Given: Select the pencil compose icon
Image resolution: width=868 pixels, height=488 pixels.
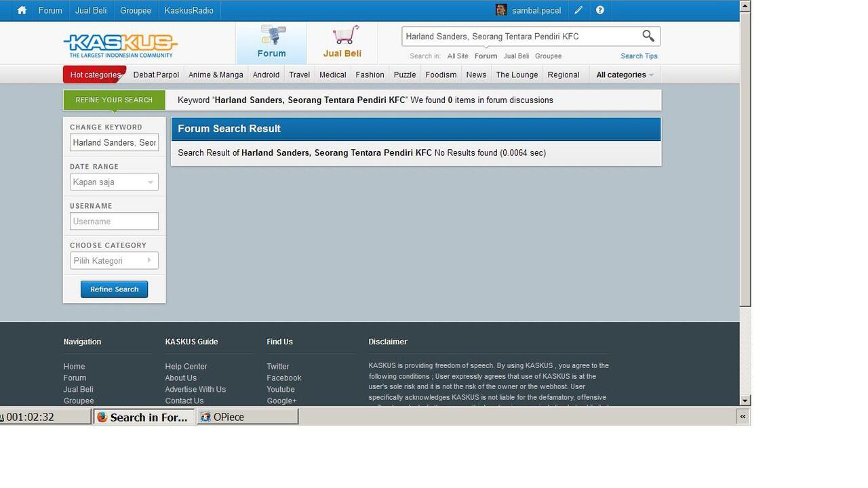Looking at the screenshot, I should (578, 10).
